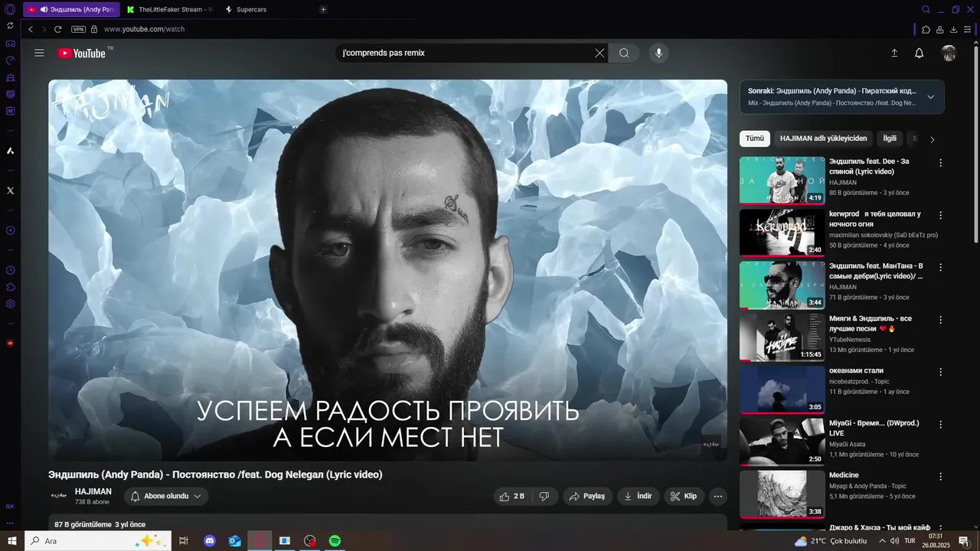Open the tab search magnifier icon
The width and height of the screenshot is (980, 551).
[926, 9]
